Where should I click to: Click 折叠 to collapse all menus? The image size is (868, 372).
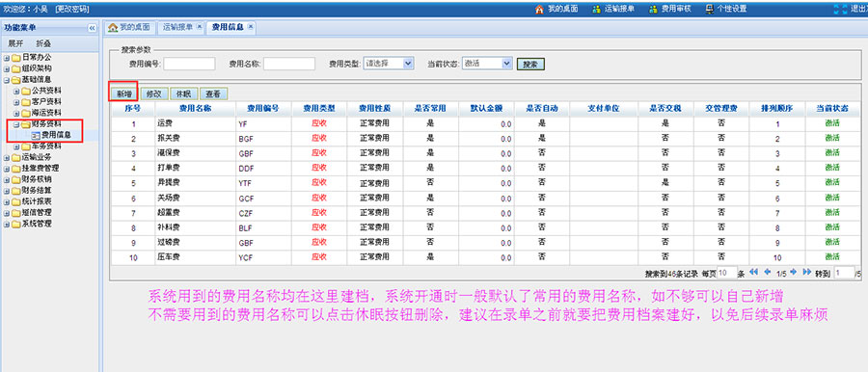coord(43,43)
